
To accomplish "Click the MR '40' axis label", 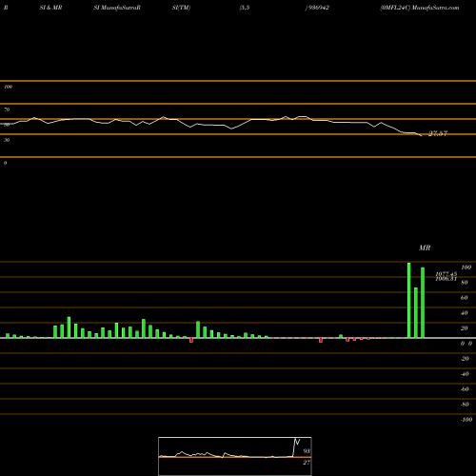I will coord(464,313).
